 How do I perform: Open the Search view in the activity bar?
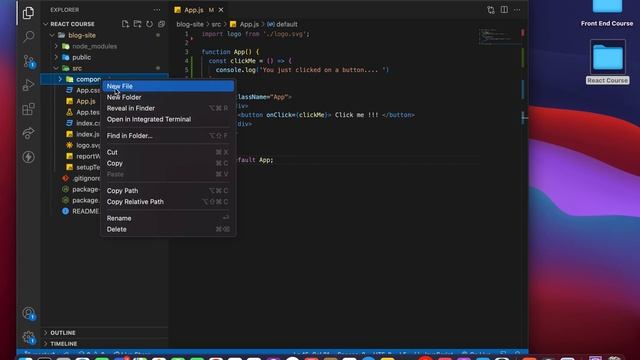(28, 37)
